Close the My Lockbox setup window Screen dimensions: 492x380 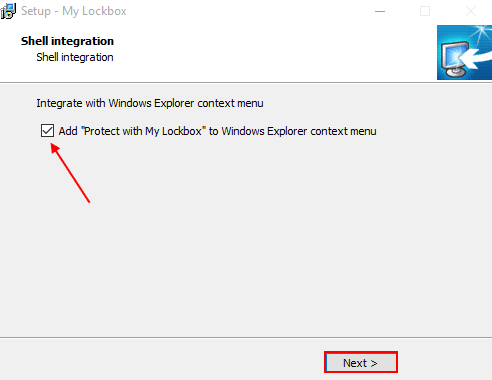coord(471,11)
